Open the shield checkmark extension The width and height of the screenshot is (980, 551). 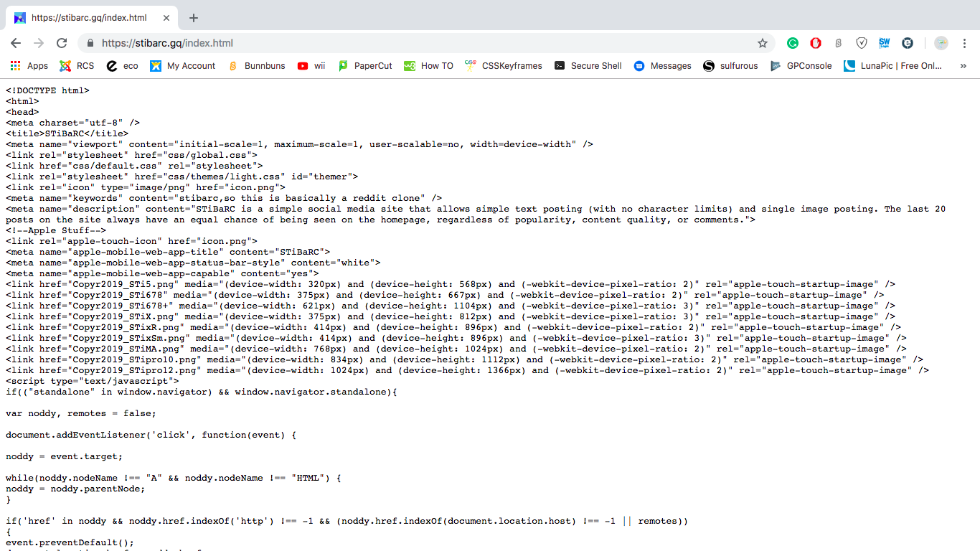pos(862,43)
